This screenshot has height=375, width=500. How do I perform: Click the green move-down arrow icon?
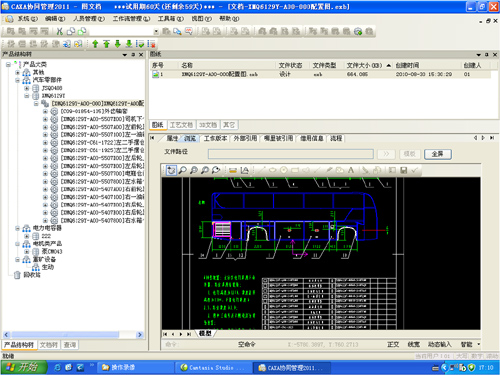(118, 44)
